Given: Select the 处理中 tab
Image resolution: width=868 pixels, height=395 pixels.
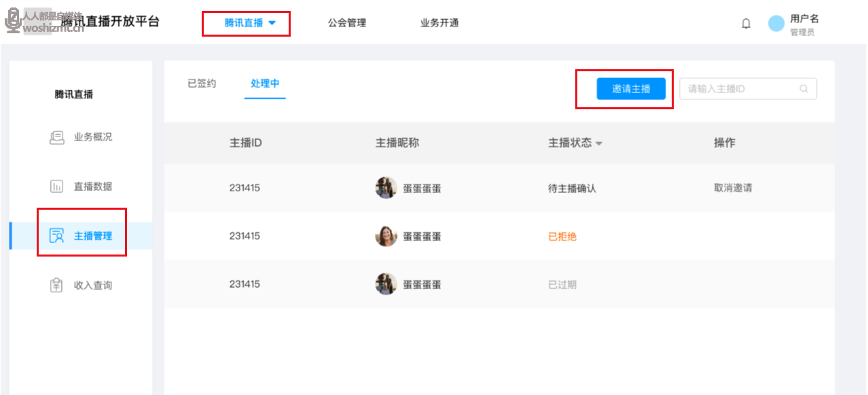Looking at the screenshot, I should (x=265, y=83).
